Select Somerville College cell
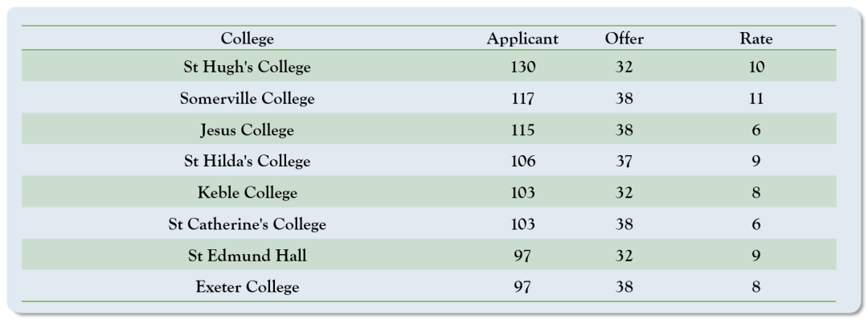868x320 pixels. [x=247, y=99]
